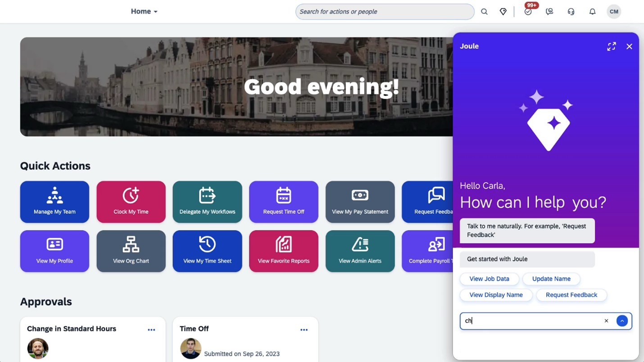Open the Request Time Off tile
This screenshot has width=644, height=362.
284,202
